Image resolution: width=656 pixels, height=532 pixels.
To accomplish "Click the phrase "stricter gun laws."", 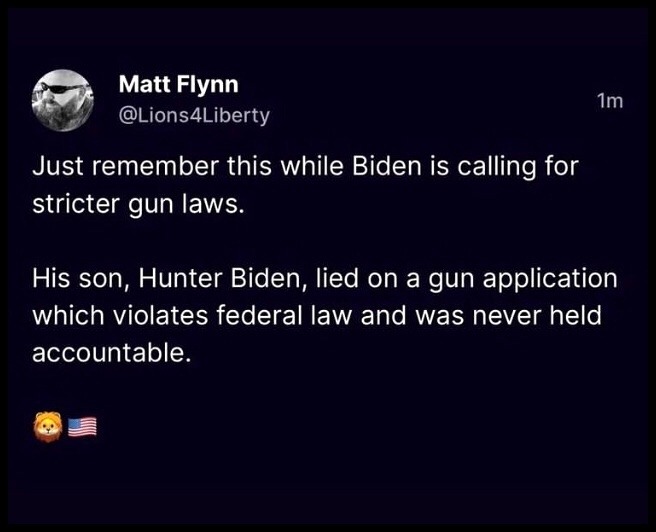I will [138, 205].
